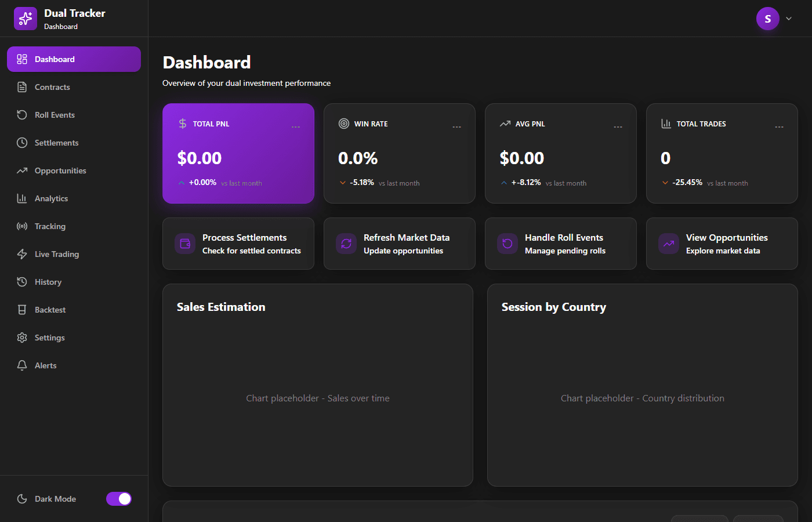
Task: Click the Opportunities trending-up icon in sidebar
Action: tap(22, 171)
